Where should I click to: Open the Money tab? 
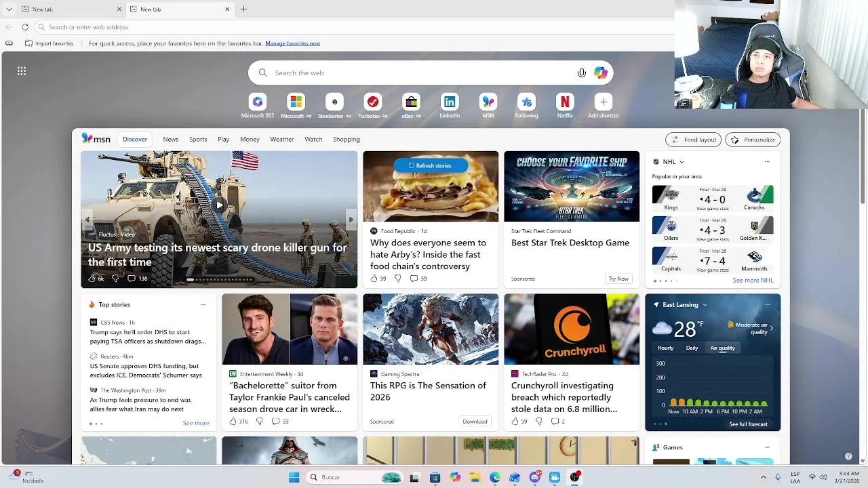[250, 139]
